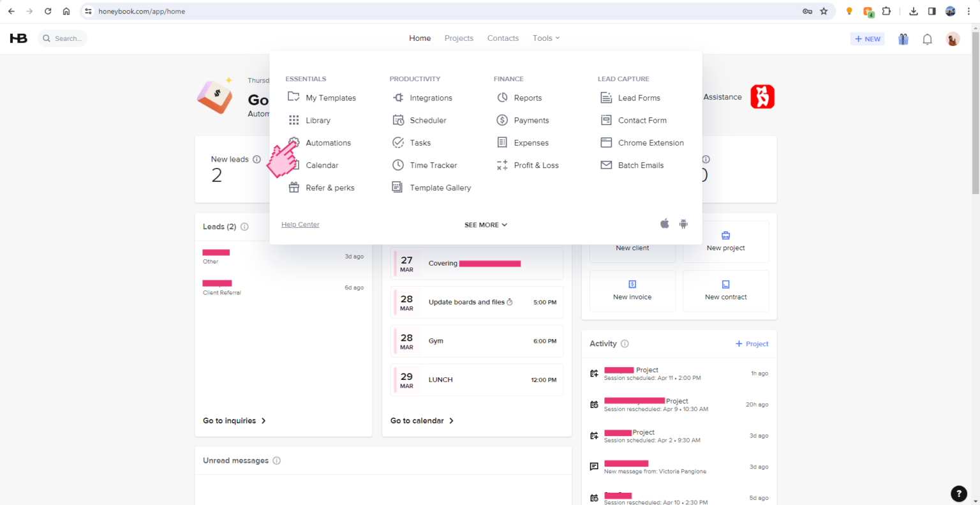Expand SEE MORE tools
This screenshot has height=505, width=980.
486,225
